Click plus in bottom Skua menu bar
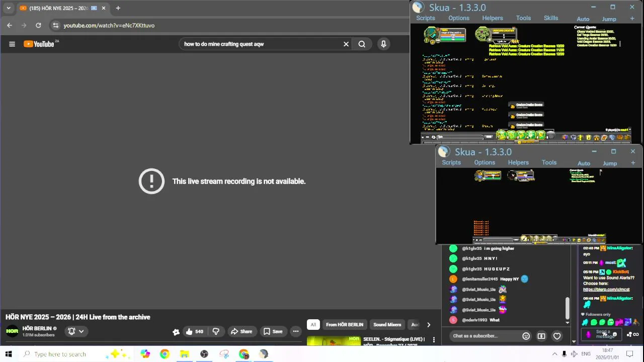644x362 pixels. [x=633, y=163]
